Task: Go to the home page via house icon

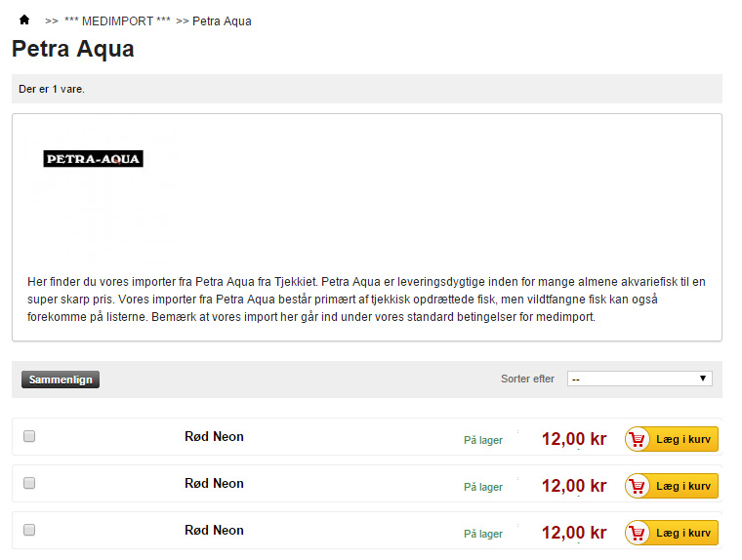Action: [x=24, y=20]
